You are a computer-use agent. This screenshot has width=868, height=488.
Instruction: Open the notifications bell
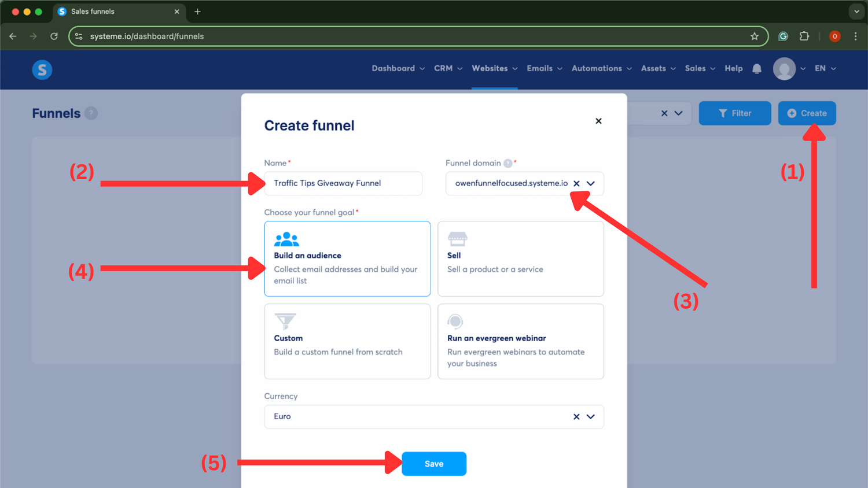coord(756,69)
